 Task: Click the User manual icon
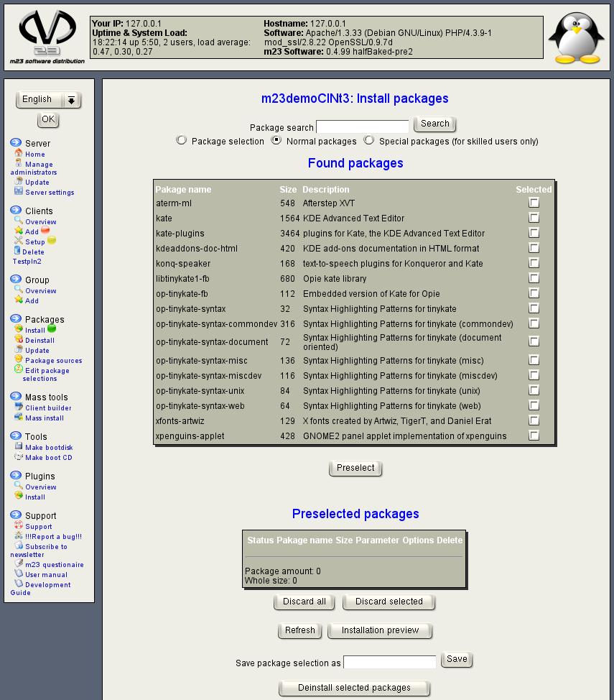[19, 574]
